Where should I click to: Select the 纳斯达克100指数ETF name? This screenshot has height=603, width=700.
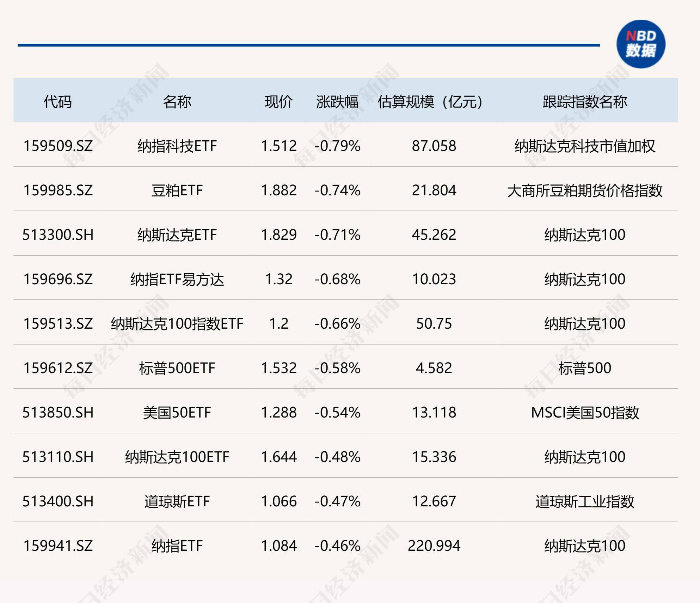pyautogui.click(x=177, y=324)
